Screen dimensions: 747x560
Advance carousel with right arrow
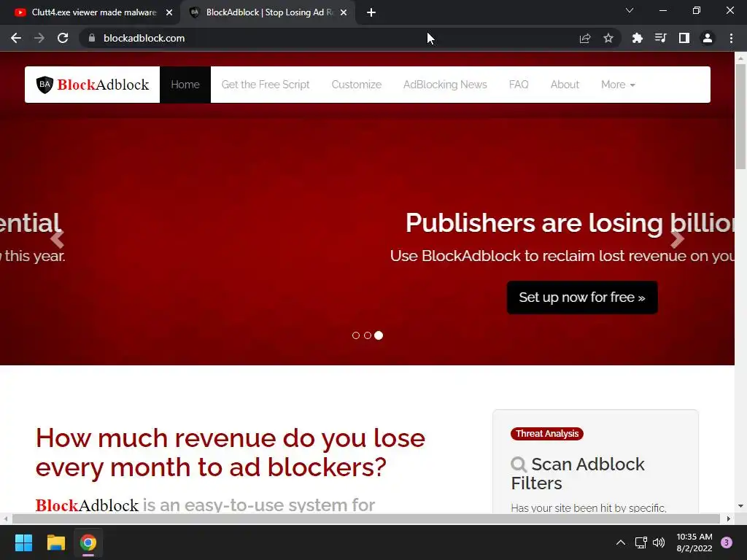[x=677, y=238]
